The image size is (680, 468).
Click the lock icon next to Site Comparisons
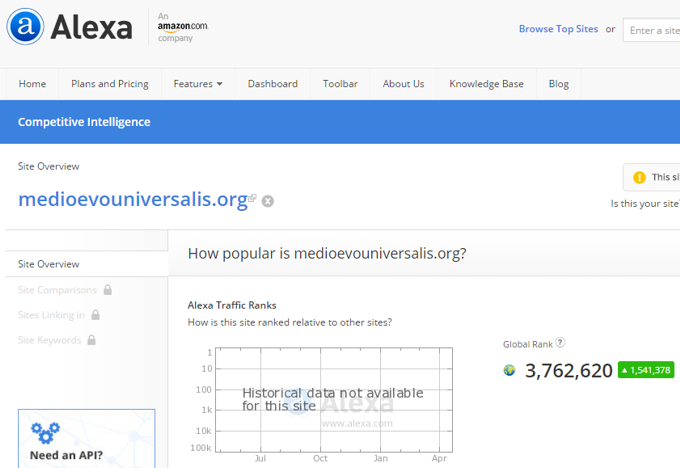pos(108,290)
